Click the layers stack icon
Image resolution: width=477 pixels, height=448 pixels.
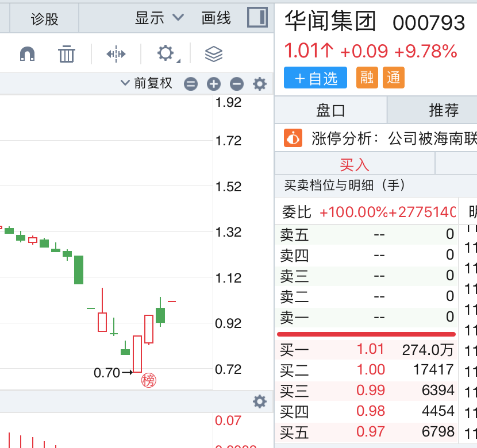click(x=214, y=54)
